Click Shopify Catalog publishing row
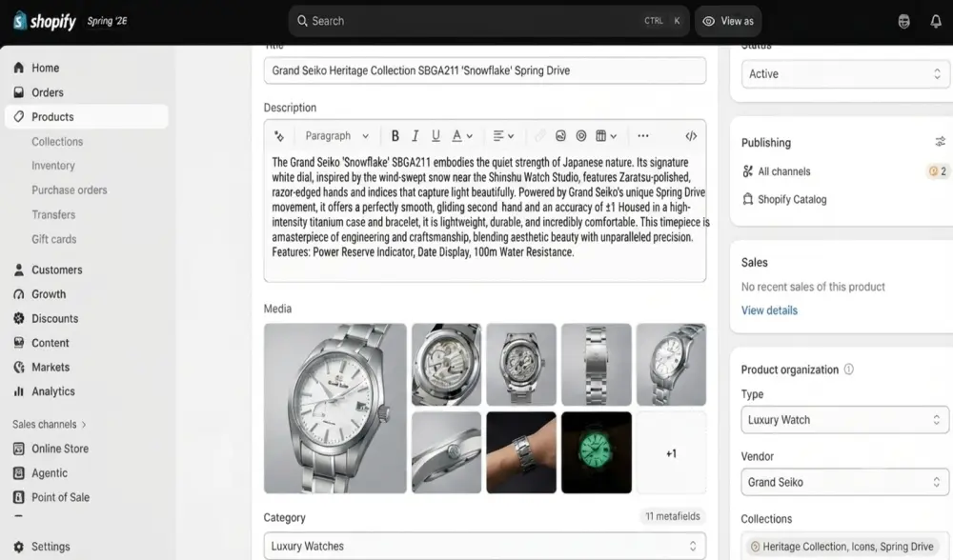The image size is (953, 560). [x=784, y=199]
